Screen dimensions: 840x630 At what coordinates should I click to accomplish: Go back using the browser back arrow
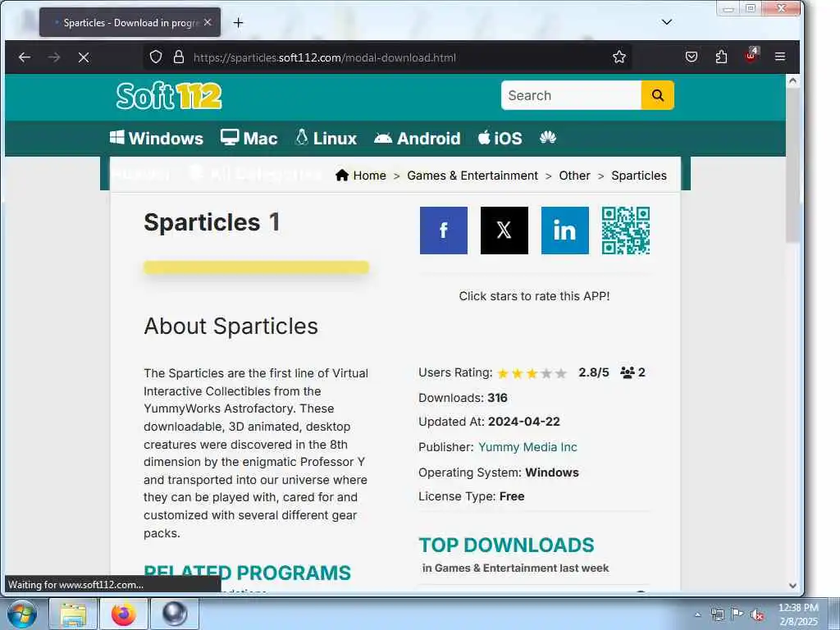(25, 57)
